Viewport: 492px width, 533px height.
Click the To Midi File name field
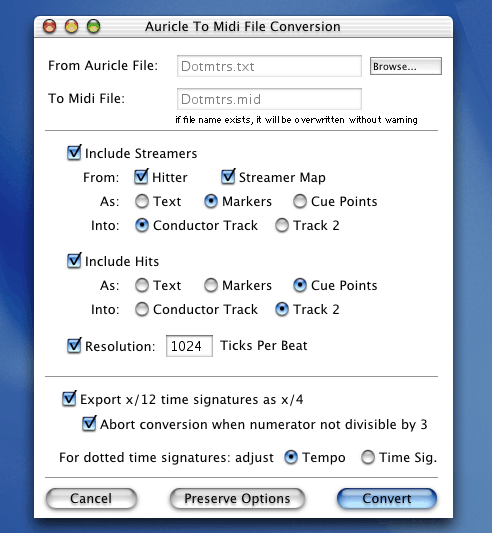269,99
